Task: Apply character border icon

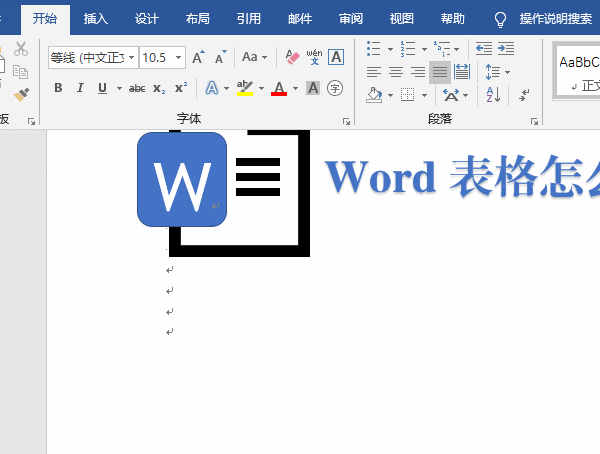Action: pos(336,57)
